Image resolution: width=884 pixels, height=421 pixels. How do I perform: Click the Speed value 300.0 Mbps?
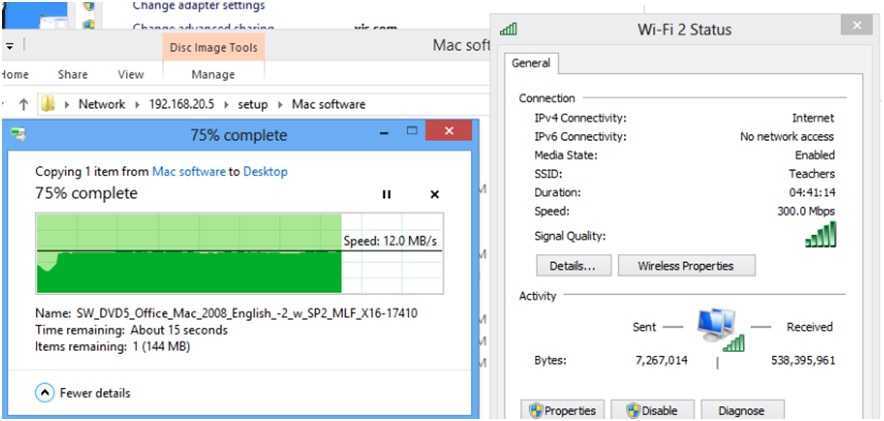tap(806, 211)
